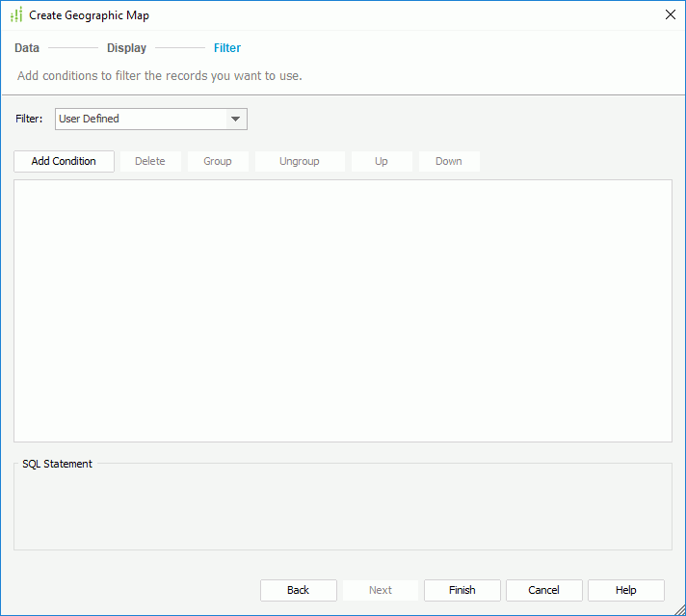Screen dimensions: 686x616
Task: Open Help for this dialog
Action: coord(626,590)
